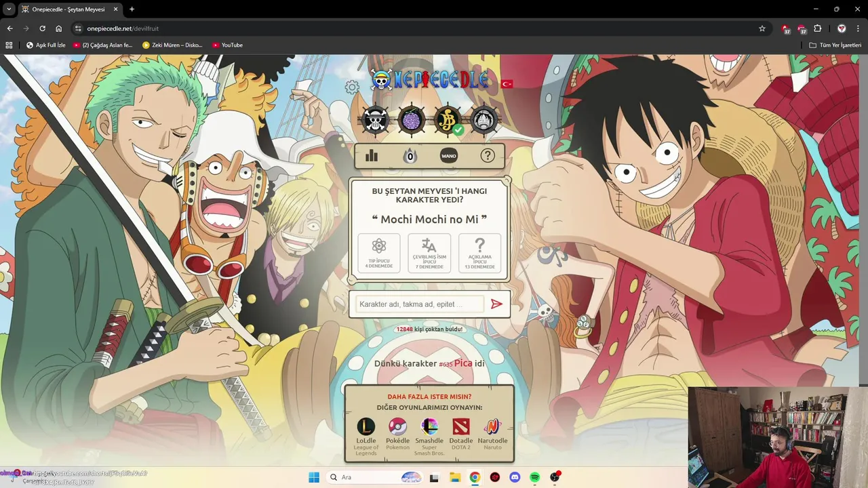Switch to Onepiecedle - Şeytan Meyvesi tab
Screen dimensions: 868x488
coord(68,9)
